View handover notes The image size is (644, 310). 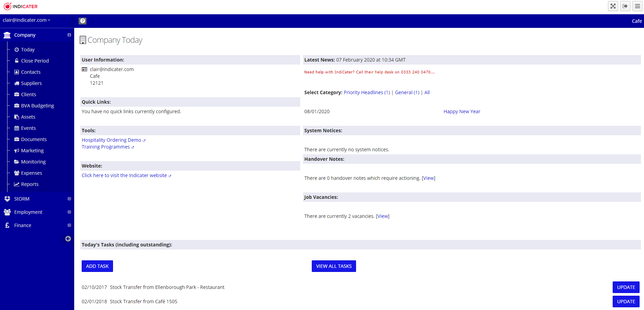(x=429, y=178)
